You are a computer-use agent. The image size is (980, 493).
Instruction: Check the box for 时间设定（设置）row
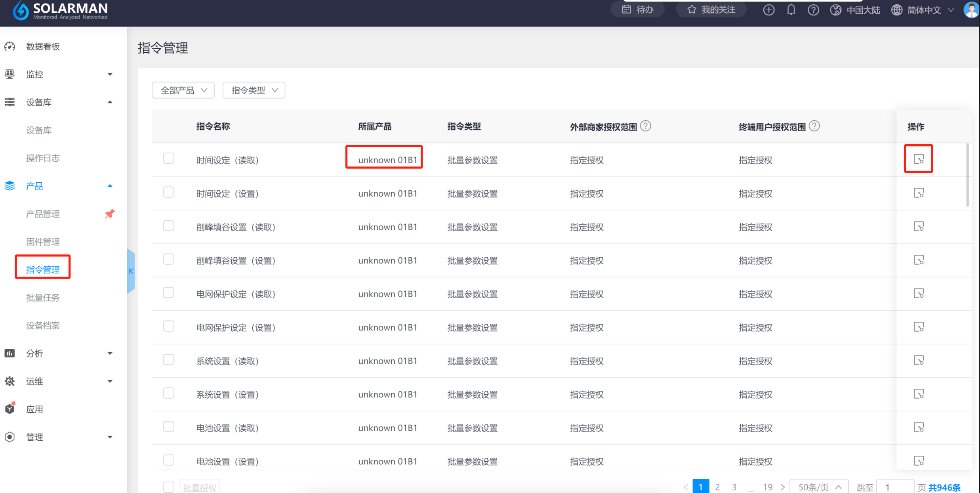(x=168, y=192)
